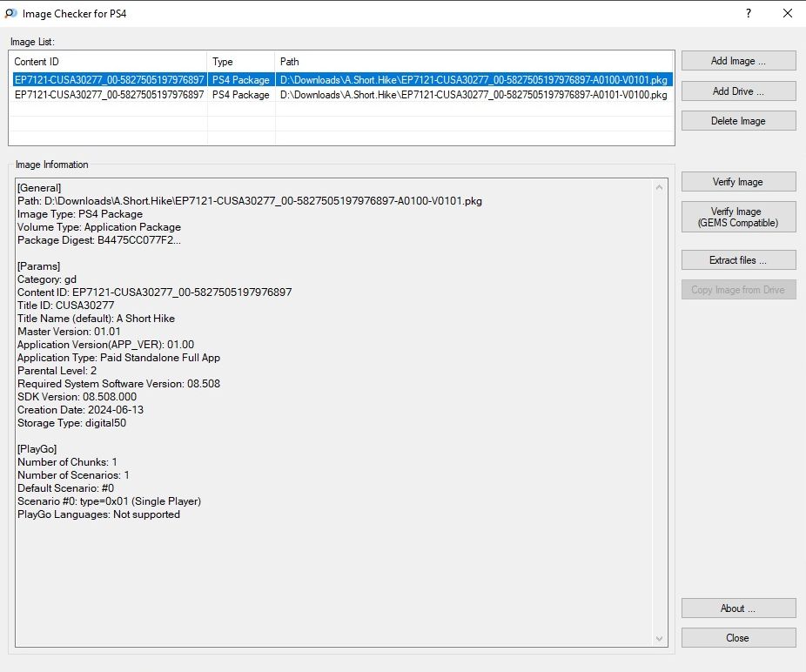Click the Add Drive button

coord(738,91)
